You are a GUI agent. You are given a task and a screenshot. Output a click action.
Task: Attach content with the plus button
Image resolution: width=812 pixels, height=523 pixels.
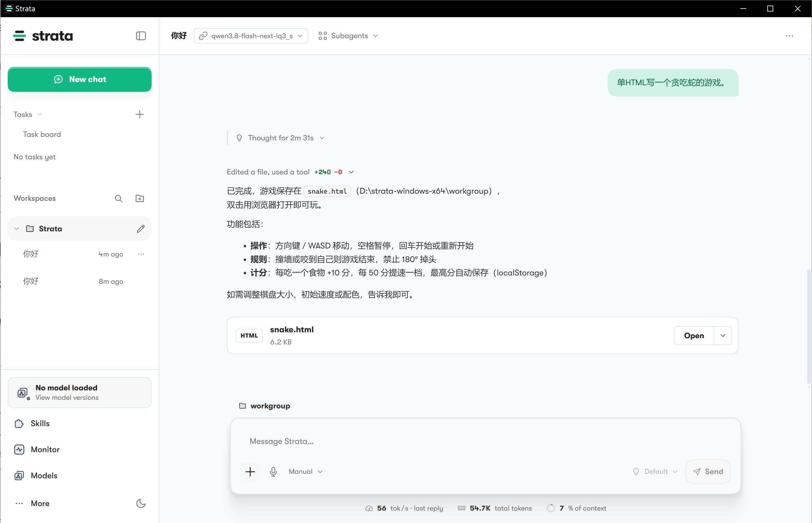(250, 471)
